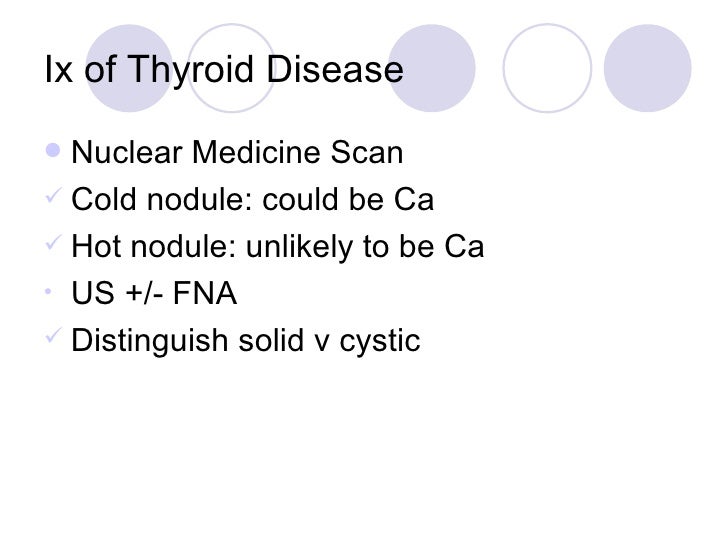Select the Nuclear Medicine Scan bullet text

pos(237,152)
